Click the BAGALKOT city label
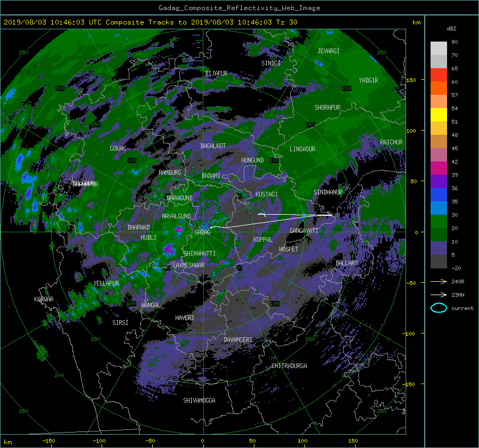The width and height of the screenshot is (479, 448). point(213,146)
